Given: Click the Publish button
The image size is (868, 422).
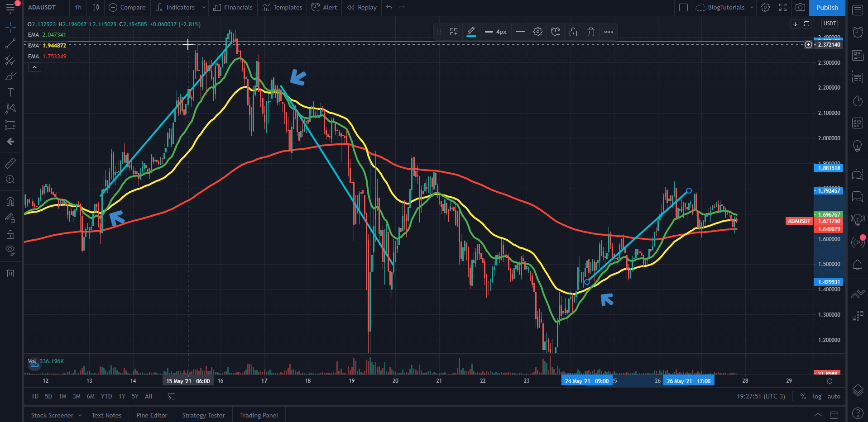Looking at the screenshot, I should [827, 7].
